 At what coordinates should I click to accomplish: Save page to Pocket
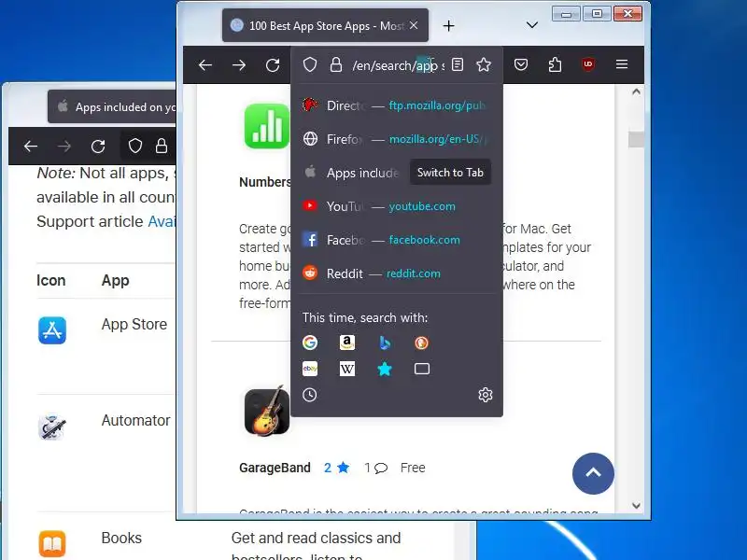521,64
